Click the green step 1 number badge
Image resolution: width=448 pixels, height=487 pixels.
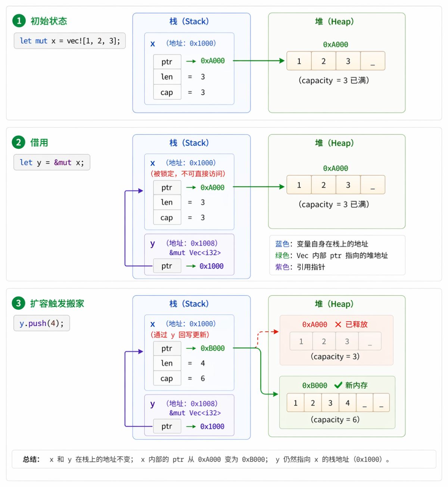click(x=19, y=21)
